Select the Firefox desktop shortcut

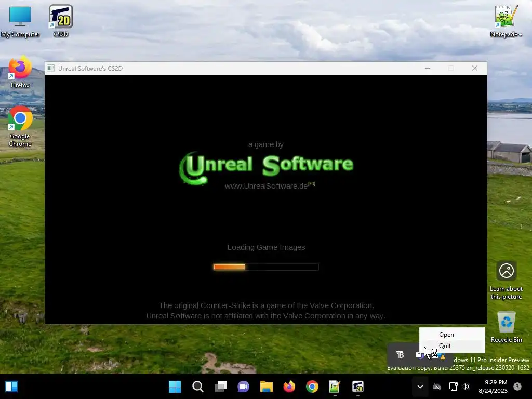point(20,72)
